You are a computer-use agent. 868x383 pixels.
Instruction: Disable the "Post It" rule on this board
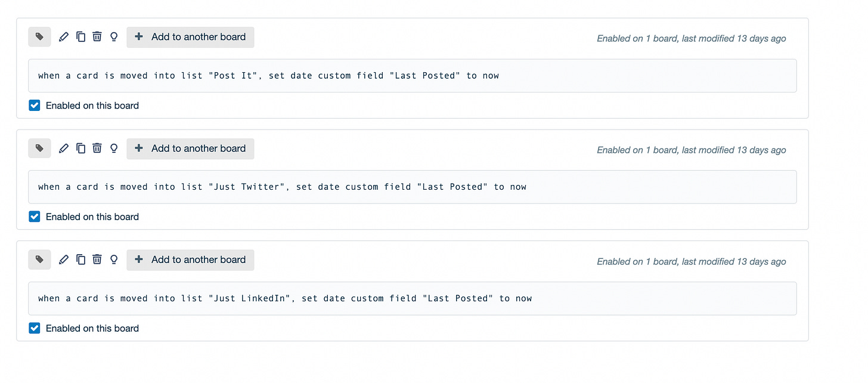pos(35,106)
